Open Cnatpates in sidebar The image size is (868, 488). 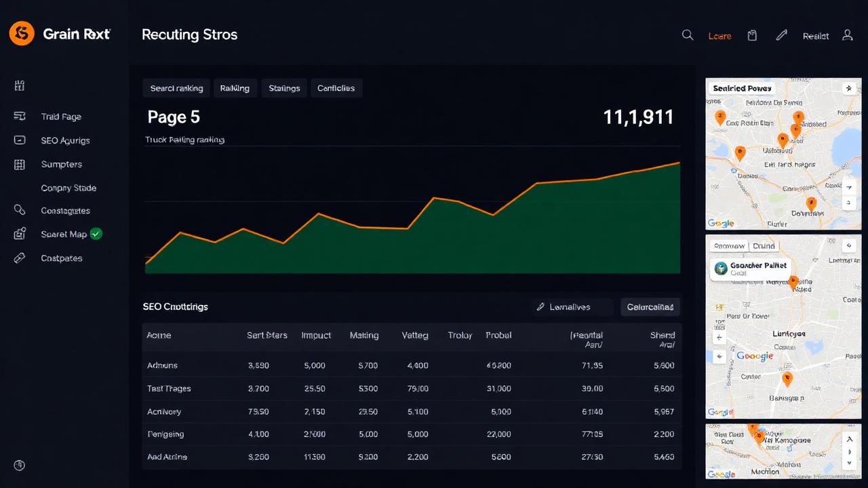click(x=61, y=258)
